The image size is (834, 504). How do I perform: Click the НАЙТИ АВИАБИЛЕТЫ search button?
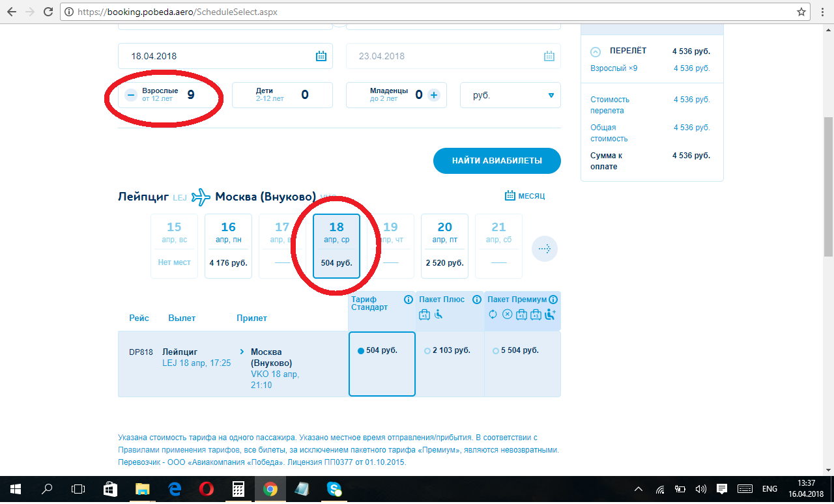pos(497,161)
